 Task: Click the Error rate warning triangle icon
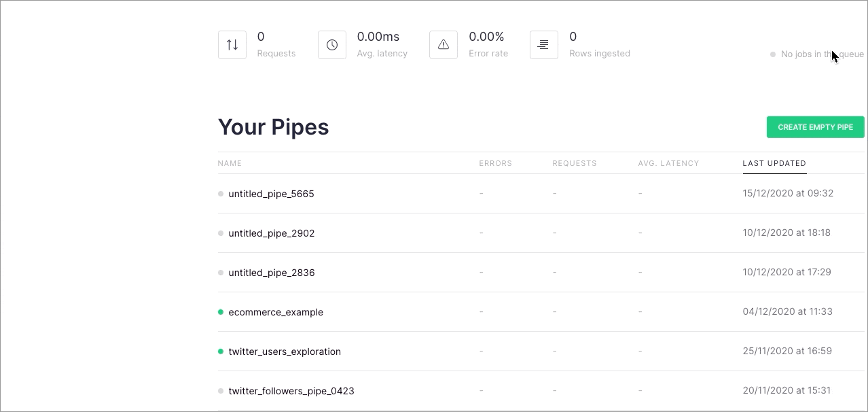(x=444, y=45)
